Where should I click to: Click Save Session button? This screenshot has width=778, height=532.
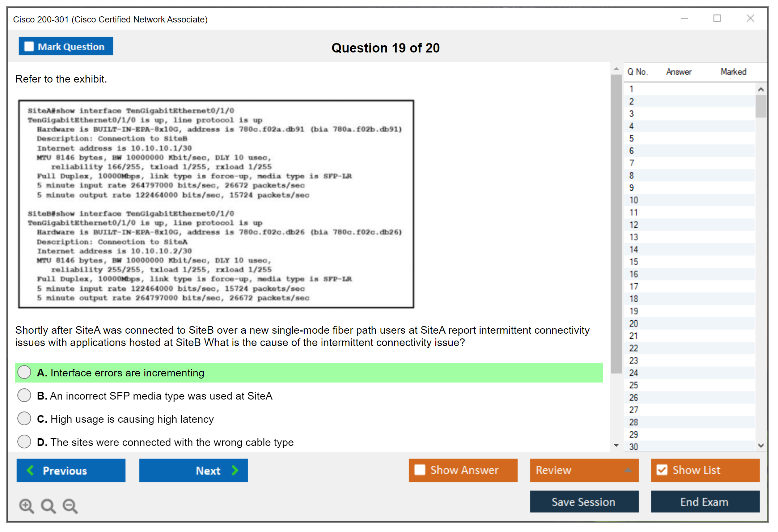(x=584, y=502)
